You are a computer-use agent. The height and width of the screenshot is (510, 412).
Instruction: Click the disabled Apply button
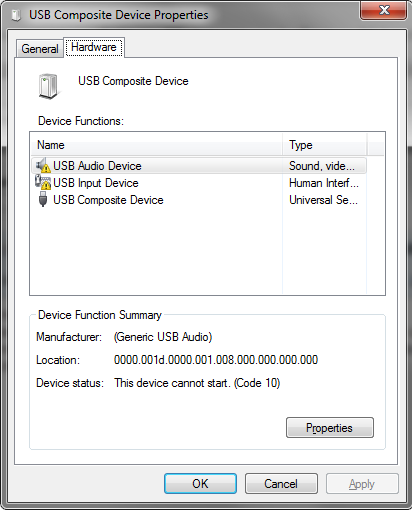[362, 483]
